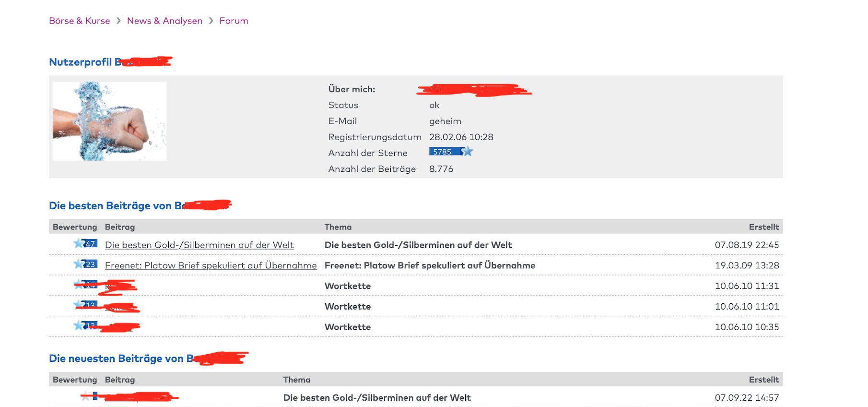868x407 pixels.
Task: Open the Börse & Kurse breadcrumb
Action: pyautogui.click(x=80, y=21)
